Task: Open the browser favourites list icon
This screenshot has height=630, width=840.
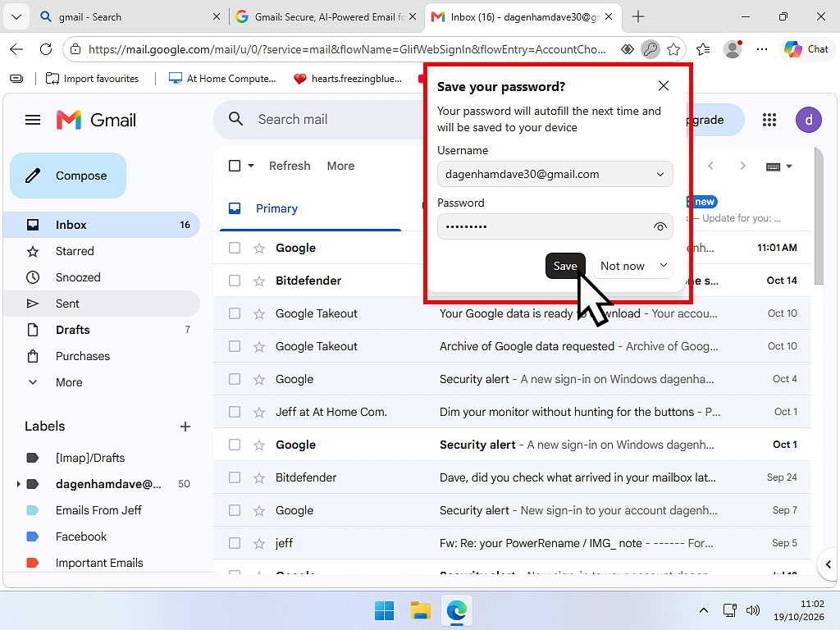Action: [703, 49]
